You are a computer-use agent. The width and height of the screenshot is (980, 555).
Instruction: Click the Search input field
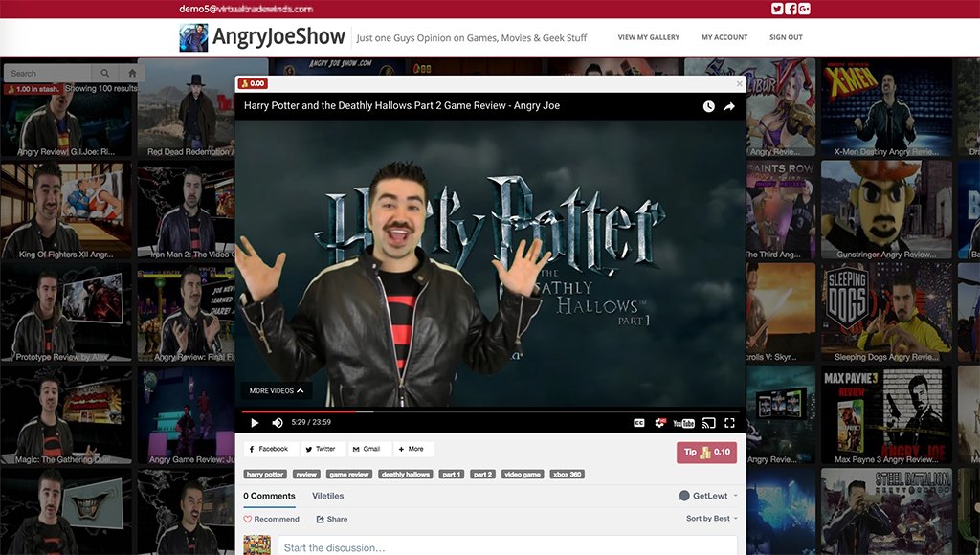click(x=49, y=73)
